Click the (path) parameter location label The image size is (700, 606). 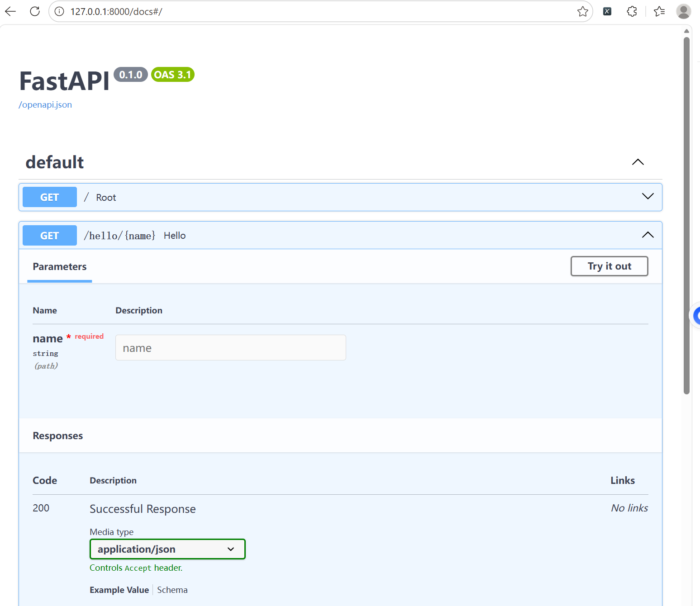tap(46, 366)
